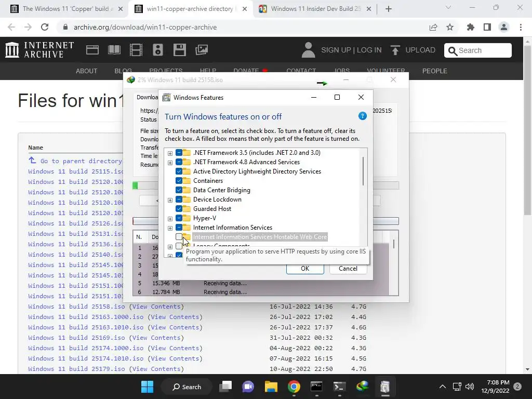
Task: Expand Legacy Components tree node
Action: (170, 247)
